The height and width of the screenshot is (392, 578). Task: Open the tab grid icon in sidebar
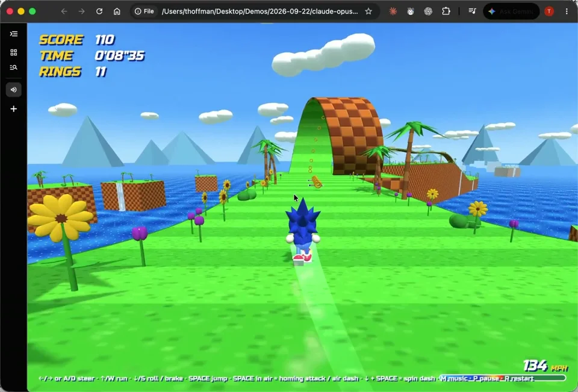coord(14,52)
